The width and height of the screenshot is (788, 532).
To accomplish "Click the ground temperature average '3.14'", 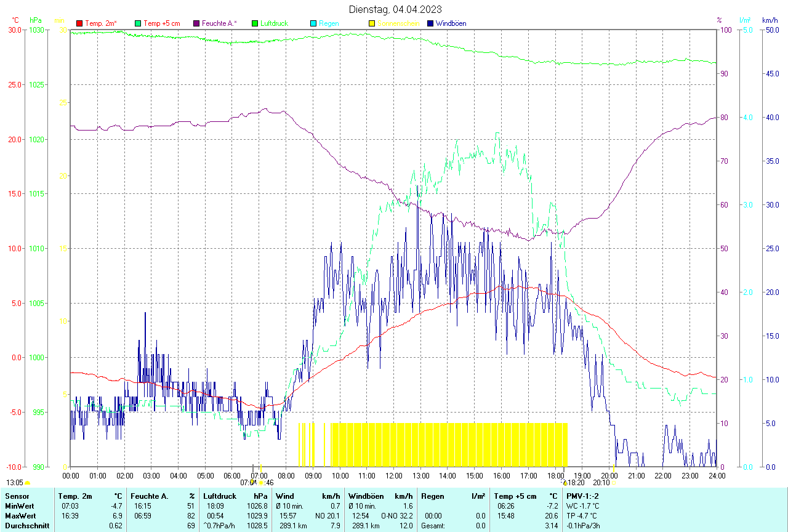I will pyautogui.click(x=551, y=526).
